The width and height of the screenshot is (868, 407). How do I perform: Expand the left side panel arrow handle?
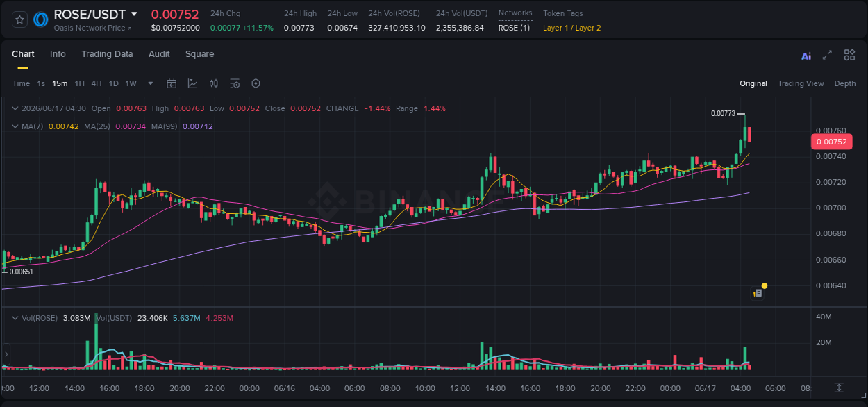coord(6,354)
